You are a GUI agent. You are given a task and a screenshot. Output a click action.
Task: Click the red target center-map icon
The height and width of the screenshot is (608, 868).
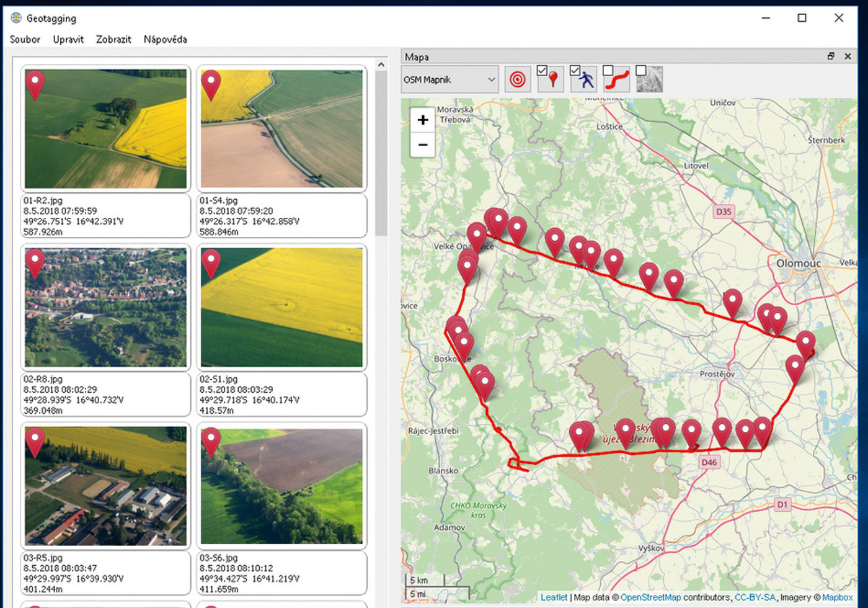tap(518, 79)
